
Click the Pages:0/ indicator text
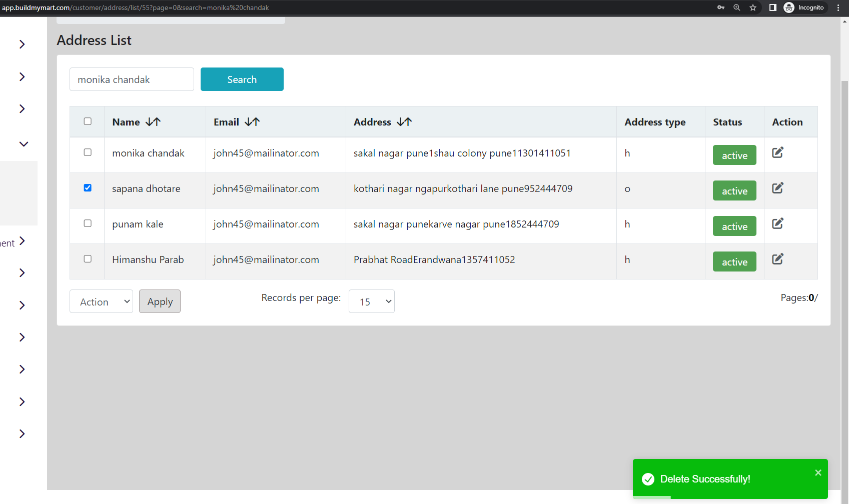(x=799, y=297)
